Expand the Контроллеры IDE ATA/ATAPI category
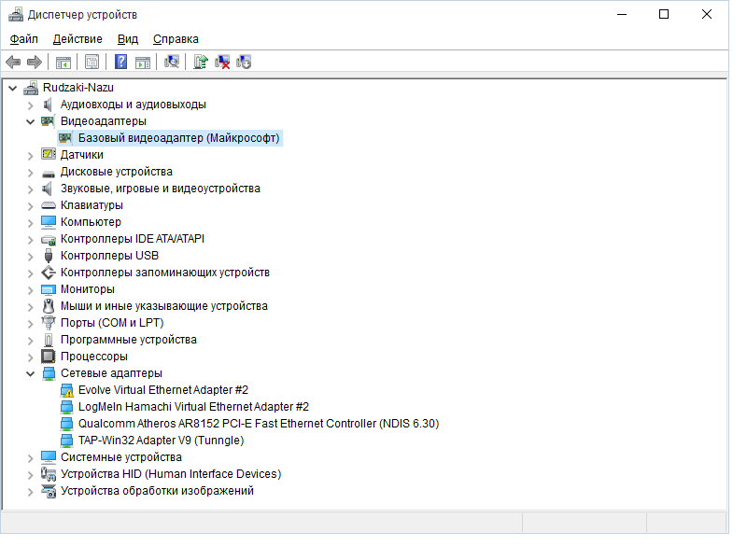The height and width of the screenshot is (560, 747). coord(31,240)
